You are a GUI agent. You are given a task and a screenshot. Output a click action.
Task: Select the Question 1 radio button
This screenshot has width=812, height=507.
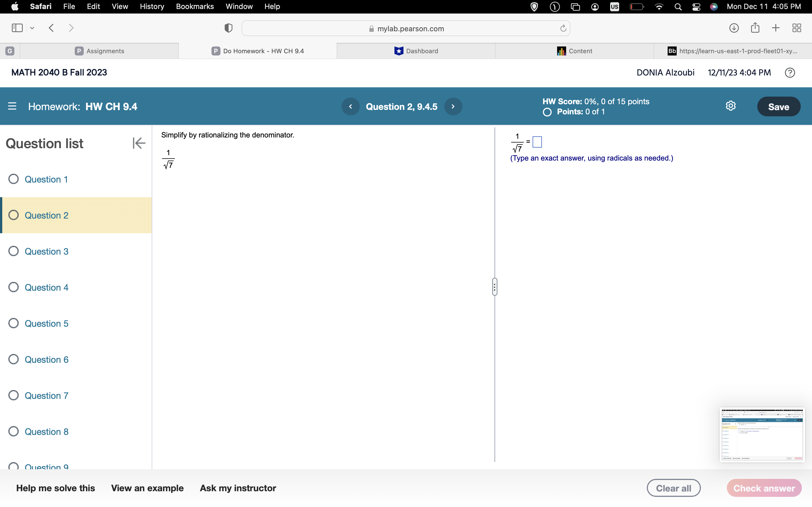[x=14, y=179]
